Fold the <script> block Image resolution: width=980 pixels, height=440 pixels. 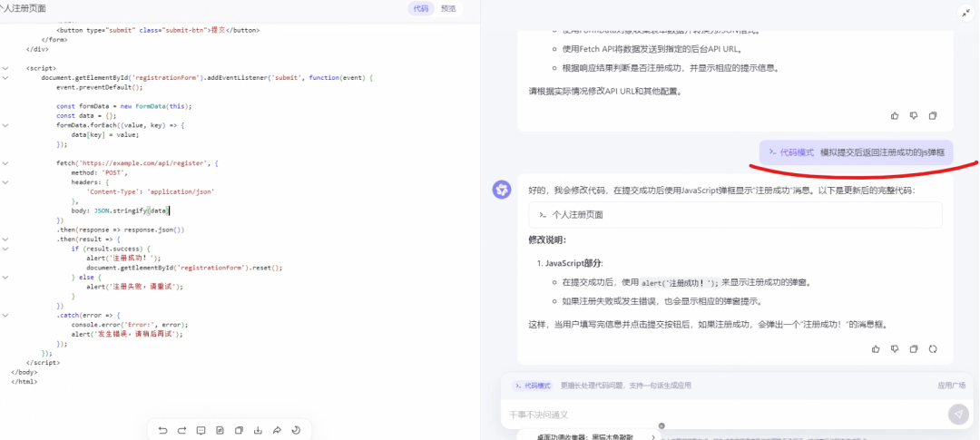pos(5,68)
